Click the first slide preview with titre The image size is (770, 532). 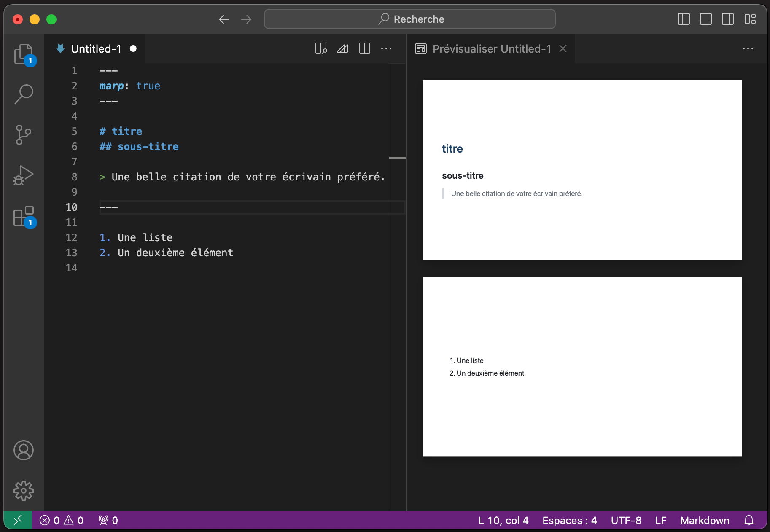click(582, 170)
